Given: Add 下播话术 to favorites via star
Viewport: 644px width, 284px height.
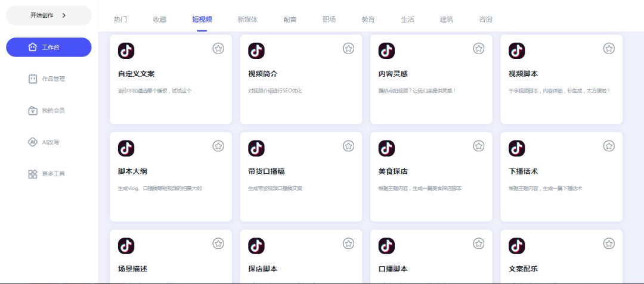Looking at the screenshot, I should pos(609,146).
